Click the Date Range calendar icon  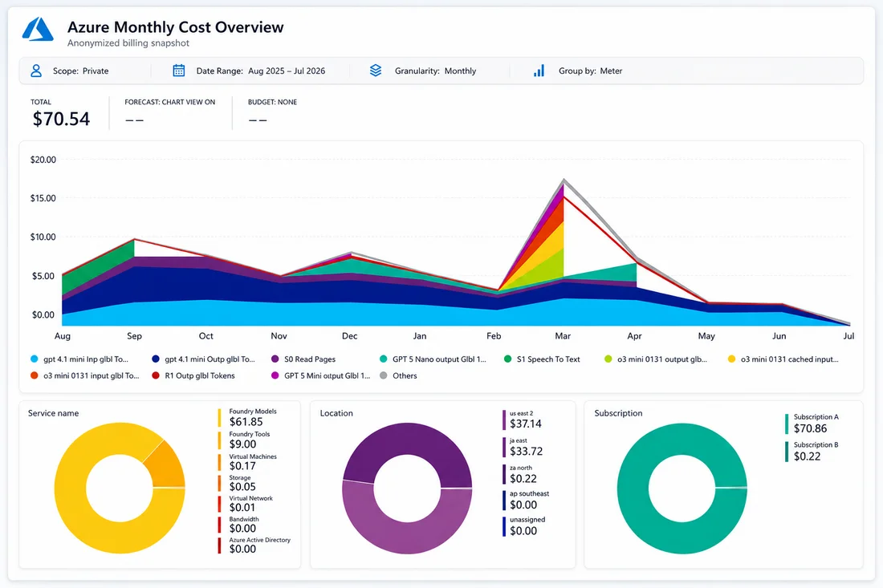click(x=178, y=71)
